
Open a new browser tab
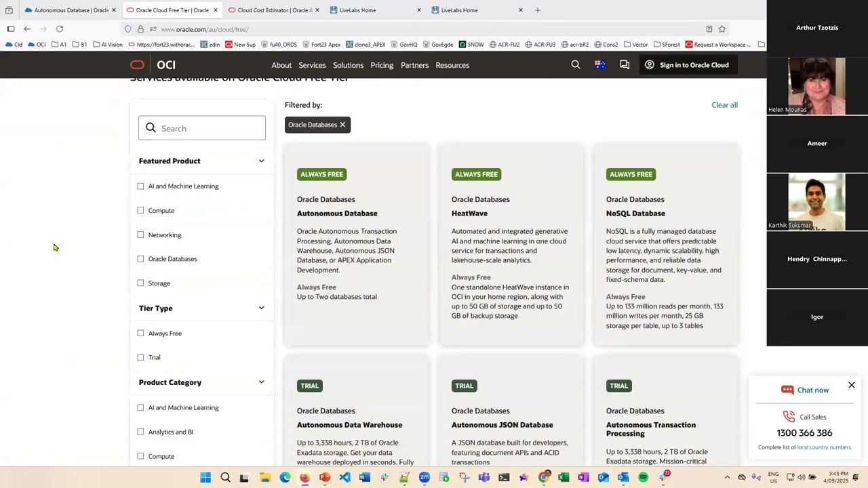tap(538, 10)
